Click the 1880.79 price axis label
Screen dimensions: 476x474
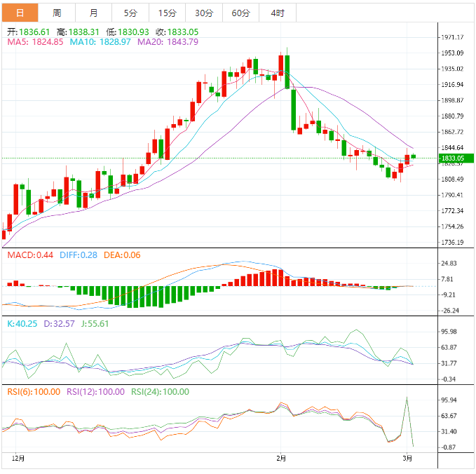click(x=452, y=116)
